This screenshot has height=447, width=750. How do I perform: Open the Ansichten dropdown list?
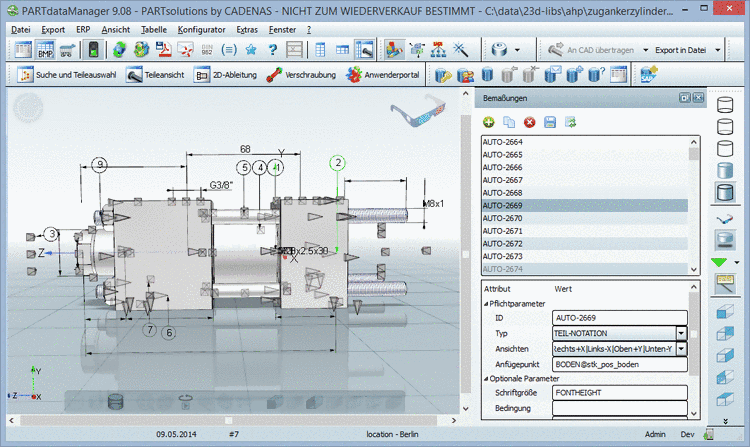click(681, 349)
